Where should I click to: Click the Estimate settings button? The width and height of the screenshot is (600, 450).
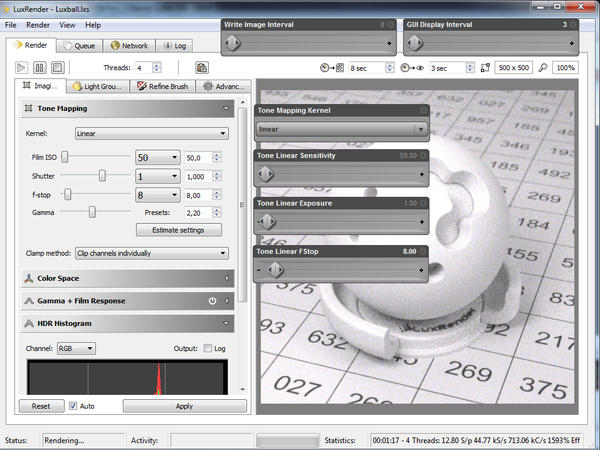(179, 230)
